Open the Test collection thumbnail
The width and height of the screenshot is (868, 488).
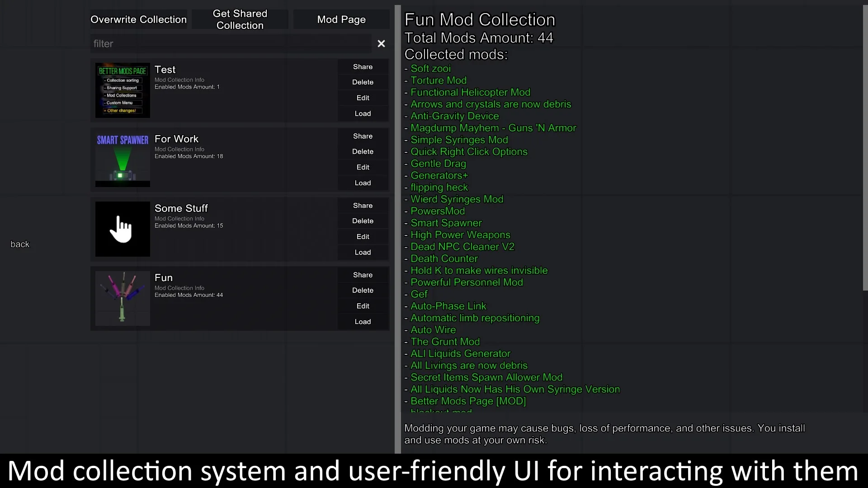[123, 90]
